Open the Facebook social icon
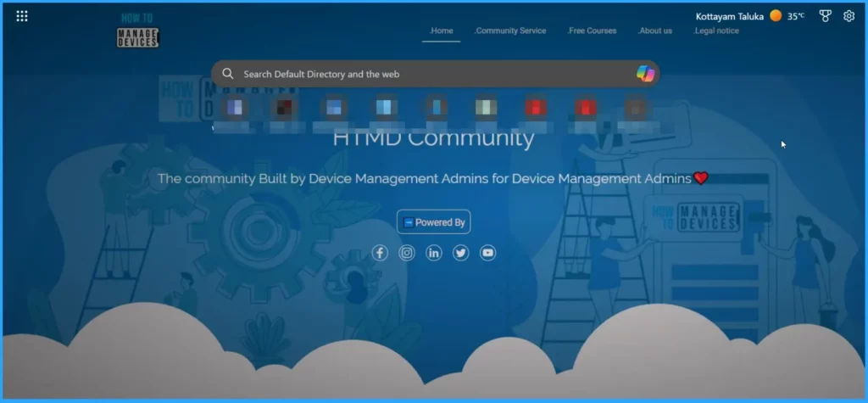Image resolution: width=868 pixels, height=403 pixels. (x=380, y=254)
